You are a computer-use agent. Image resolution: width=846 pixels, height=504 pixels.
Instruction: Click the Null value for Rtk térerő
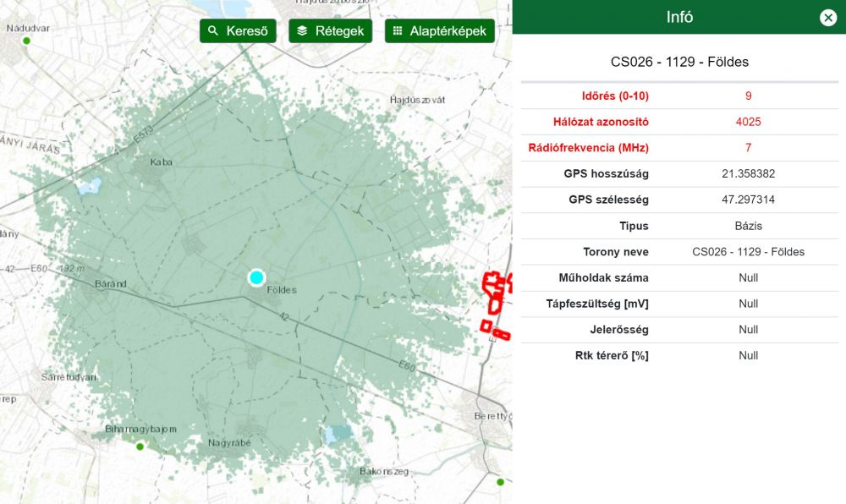point(749,355)
